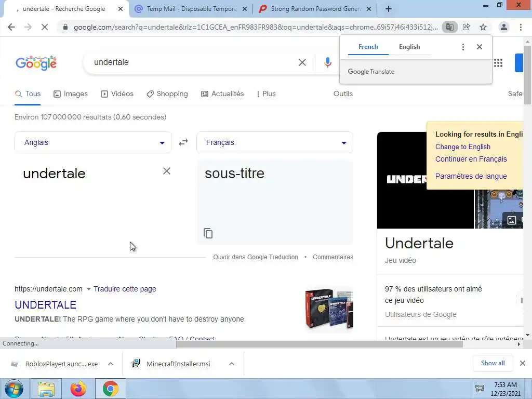Viewport: 532px width, 399px height.
Task: Open the Français target language dropdown
Action: (x=275, y=142)
